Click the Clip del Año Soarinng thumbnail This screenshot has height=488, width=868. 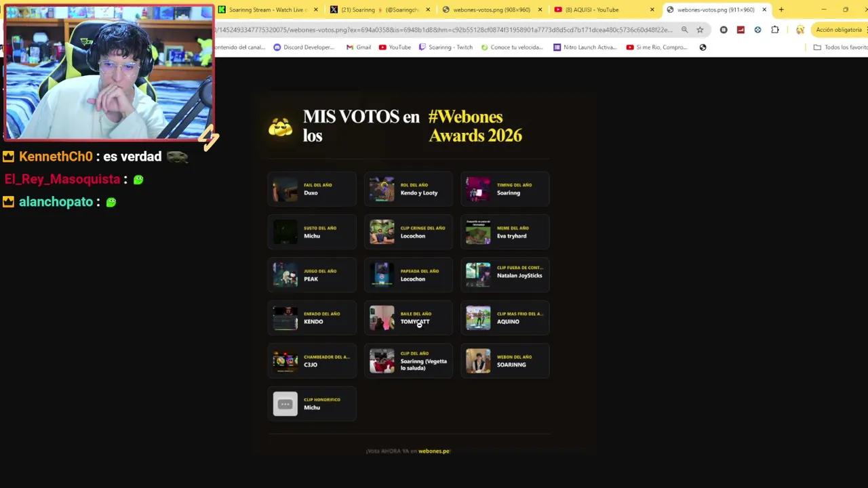click(382, 361)
